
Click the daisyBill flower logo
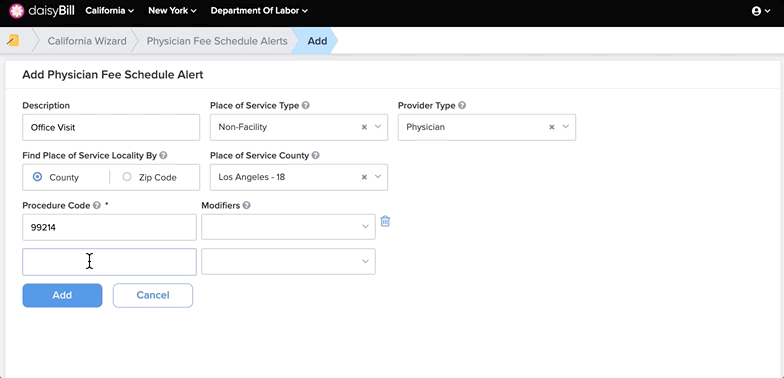16,10
